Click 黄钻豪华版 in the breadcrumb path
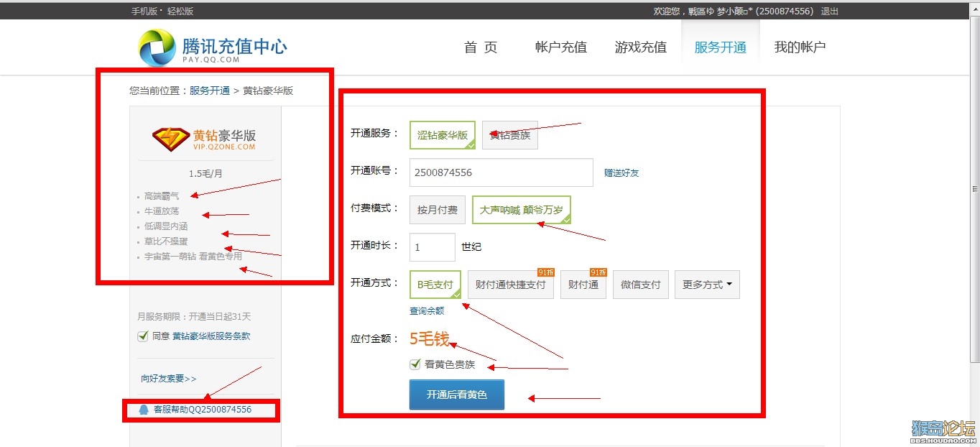The image size is (980, 447). click(268, 91)
